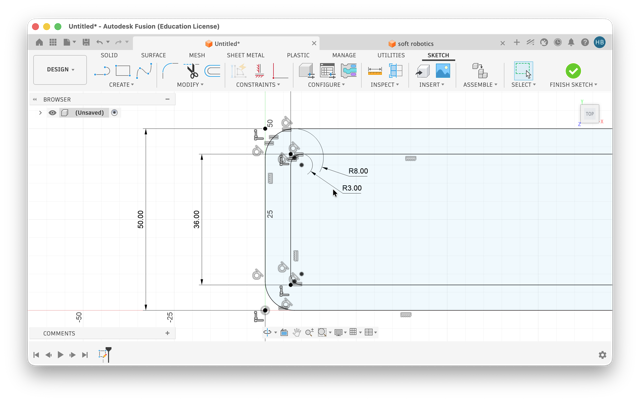Apply the Coincident constraint tool
The width and height of the screenshot is (640, 402).
pyautogui.click(x=259, y=71)
